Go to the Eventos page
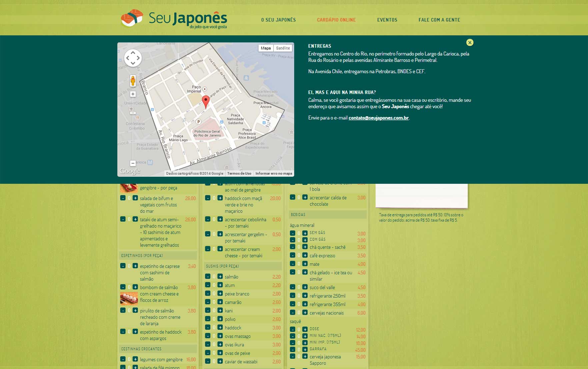The width and height of the screenshot is (588, 369). click(x=387, y=20)
